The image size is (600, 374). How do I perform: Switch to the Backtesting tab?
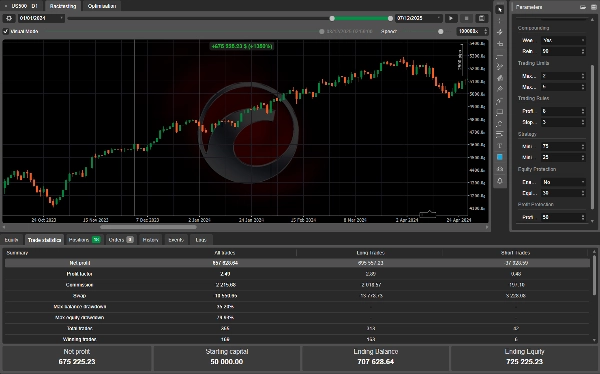(63, 6)
